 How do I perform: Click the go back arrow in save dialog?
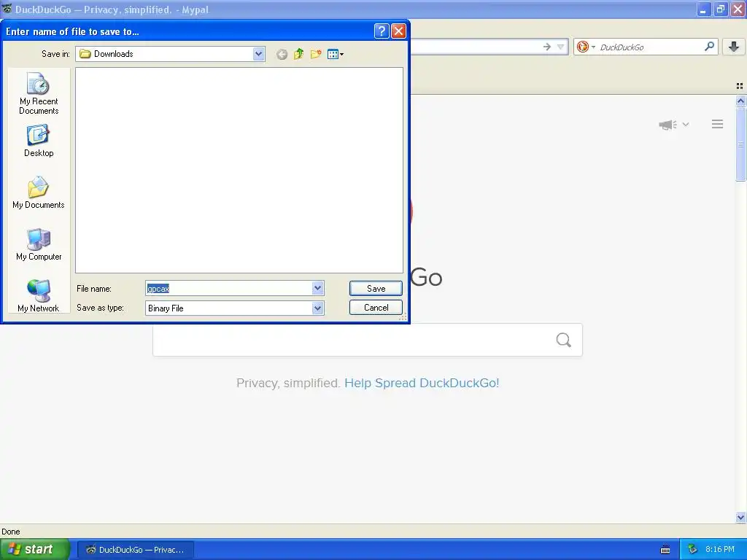(x=282, y=54)
